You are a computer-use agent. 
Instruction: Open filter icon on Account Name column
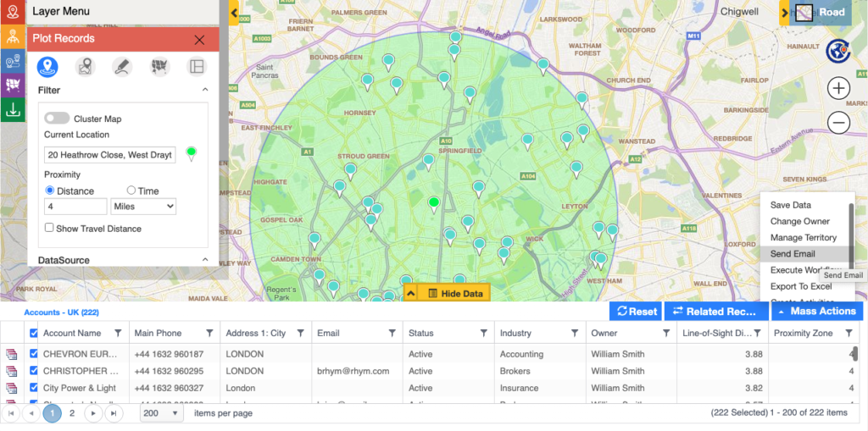118,334
